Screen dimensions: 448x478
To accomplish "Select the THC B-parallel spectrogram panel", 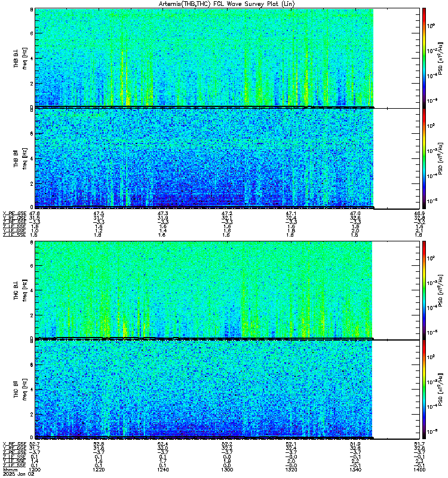I will pos(228,390).
